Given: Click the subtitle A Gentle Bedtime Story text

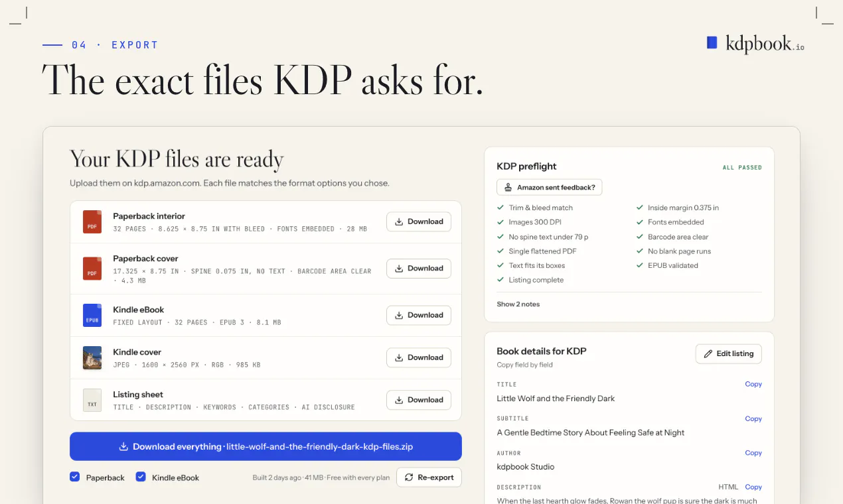Looking at the screenshot, I should coord(591,432).
